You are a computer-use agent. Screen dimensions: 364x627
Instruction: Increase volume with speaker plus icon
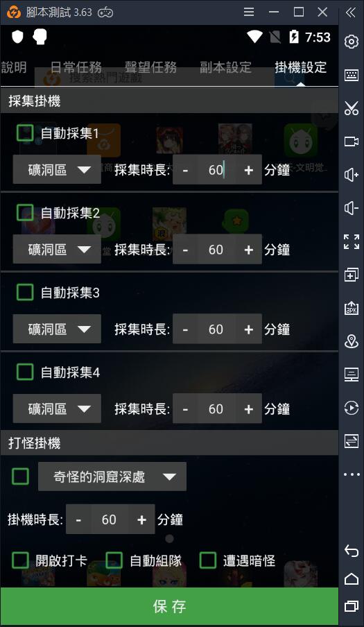(x=352, y=175)
